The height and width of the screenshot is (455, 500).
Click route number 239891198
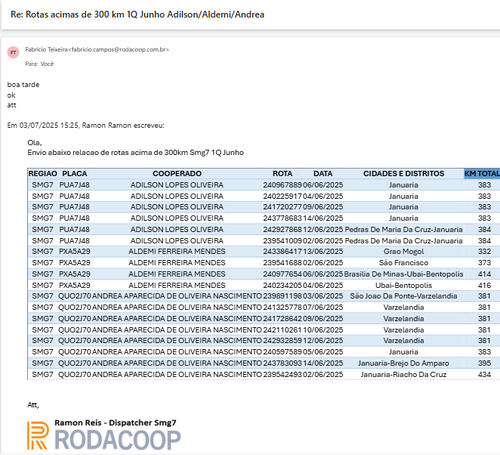pos(282,296)
